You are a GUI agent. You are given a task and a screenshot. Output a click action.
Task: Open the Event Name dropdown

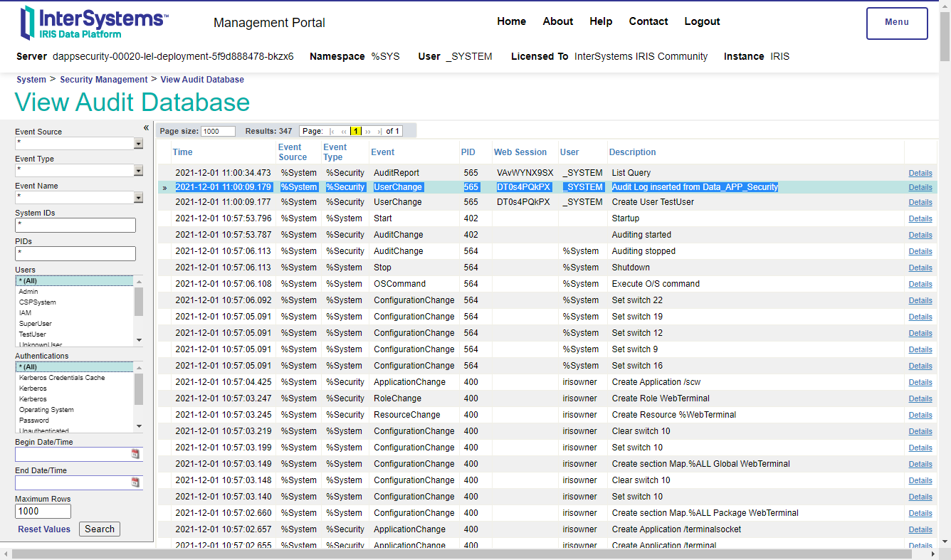tap(139, 198)
